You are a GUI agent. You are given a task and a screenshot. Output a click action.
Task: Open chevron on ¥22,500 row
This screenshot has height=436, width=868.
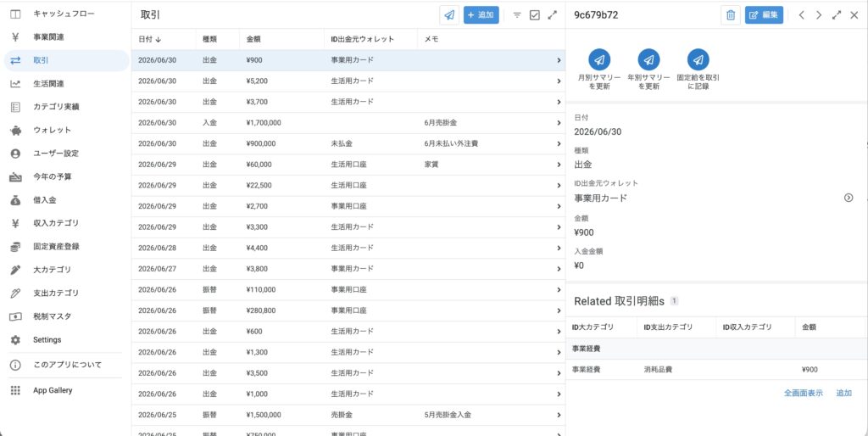(x=559, y=186)
